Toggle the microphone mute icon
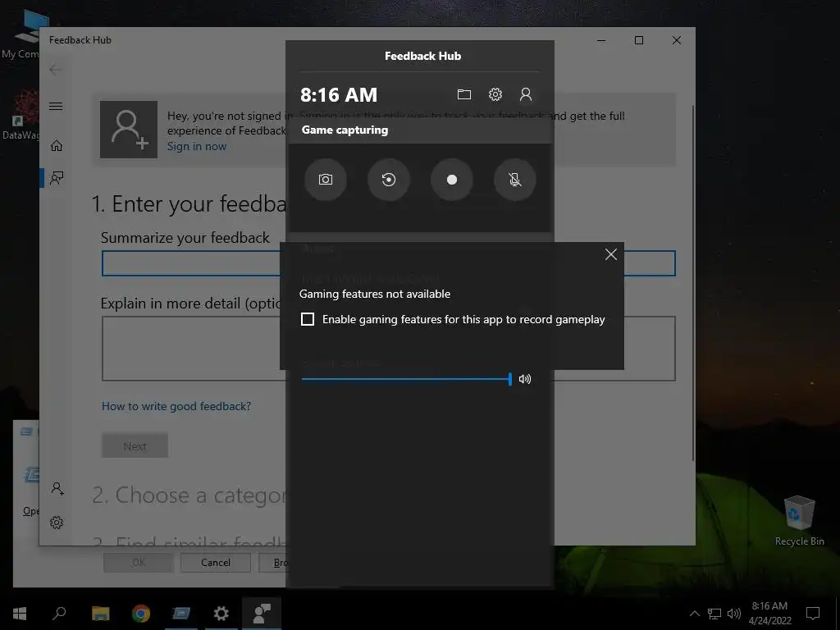This screenshot has height=630, width=840. (x=515, y=180)
